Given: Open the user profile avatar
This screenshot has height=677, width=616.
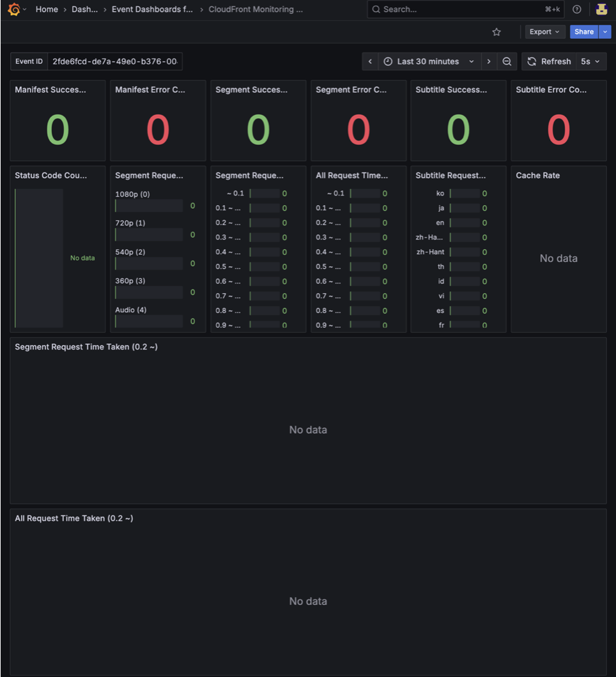Looking at the screenshot, I should [602, 9].
